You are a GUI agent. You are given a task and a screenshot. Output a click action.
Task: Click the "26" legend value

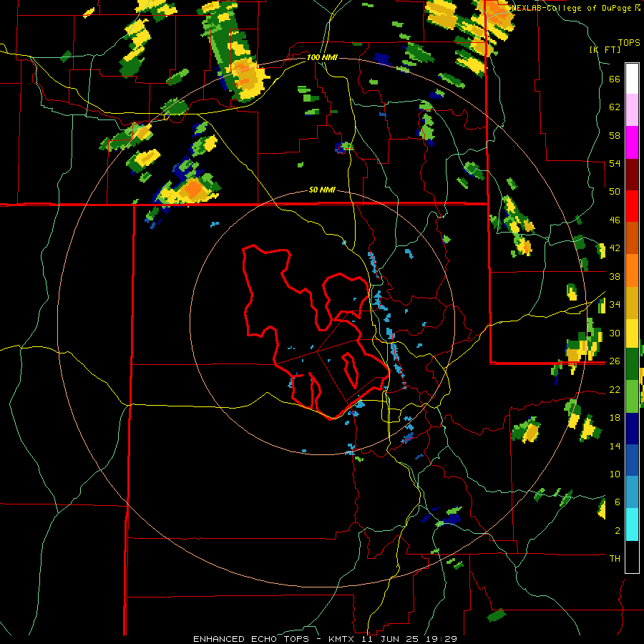(615, 361)
